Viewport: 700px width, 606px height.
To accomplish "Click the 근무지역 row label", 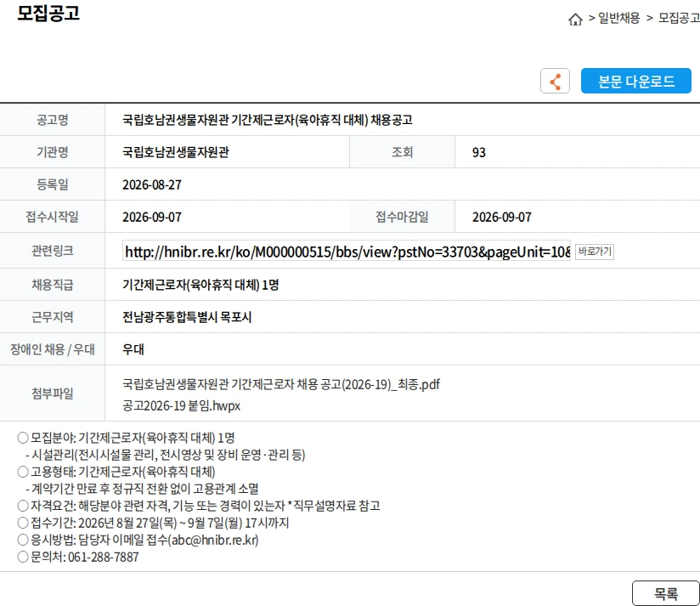I will click(52, 317).
